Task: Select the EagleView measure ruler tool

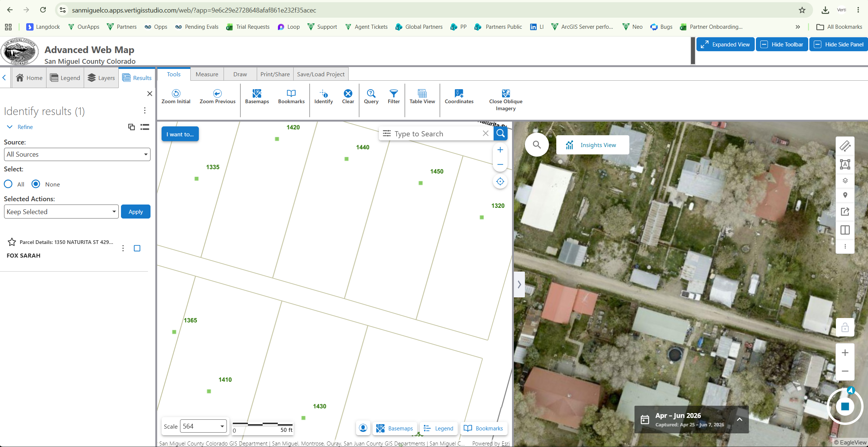Action: click(845, 146)
